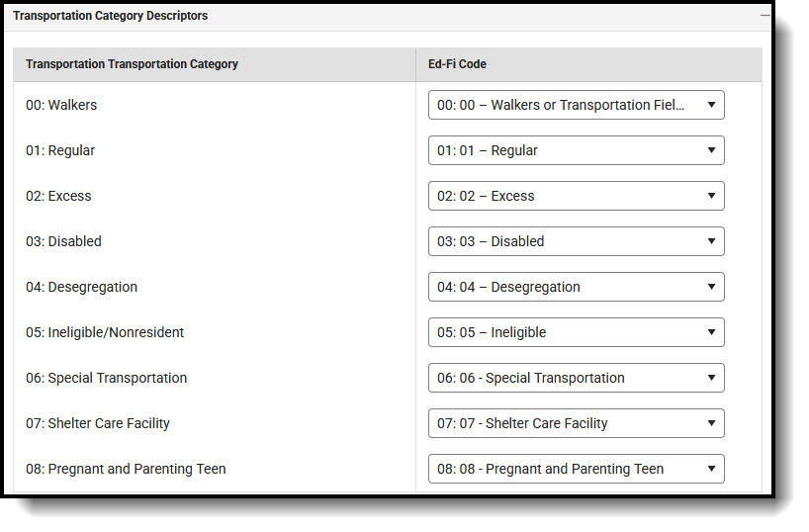Select the 05: Ineligible/Nonresident category label
Image resolution: width=809 pixels, height=532 pixels.
(105, 332)
